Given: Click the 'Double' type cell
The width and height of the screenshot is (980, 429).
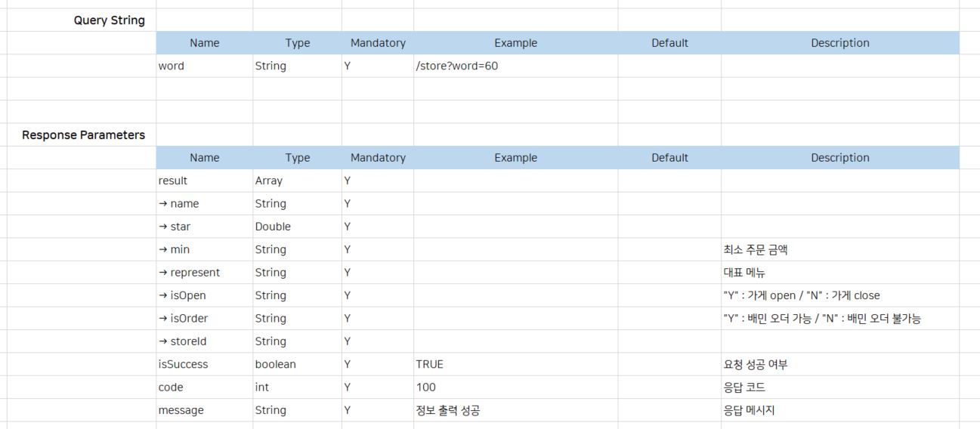Looking at the screenshot, I should [x=273, y=227].
